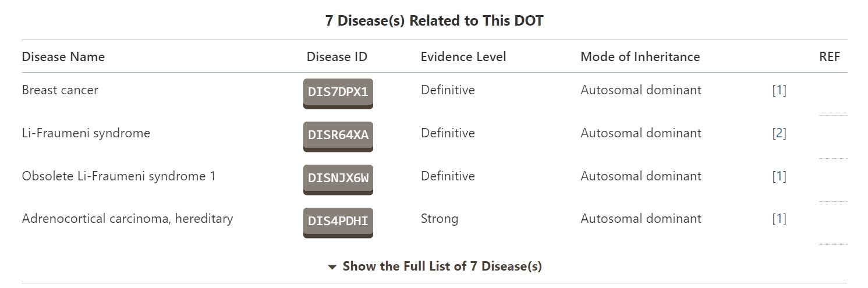The width and height of the screenshot is (868, 288).
Task: Click the REF column header
Action: pos(829,57)
